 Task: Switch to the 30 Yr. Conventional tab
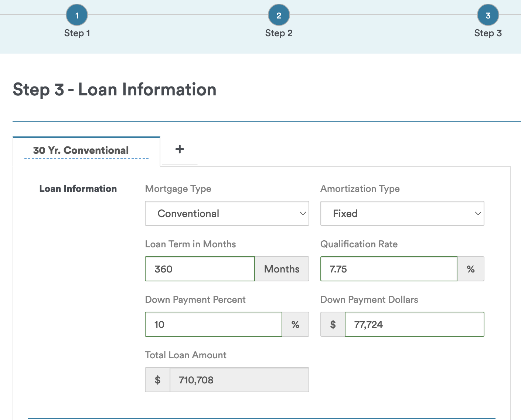tap(81, 150)
